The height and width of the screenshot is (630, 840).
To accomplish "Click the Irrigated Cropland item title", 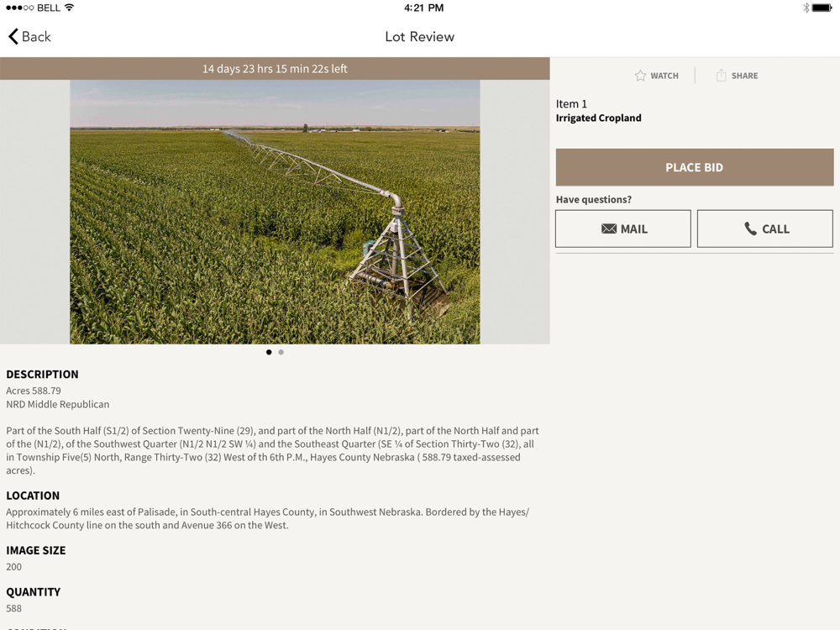I will 598,118.
